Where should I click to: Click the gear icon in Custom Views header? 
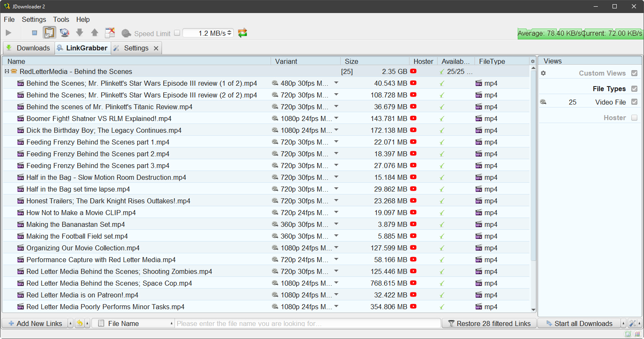[543, 73]
